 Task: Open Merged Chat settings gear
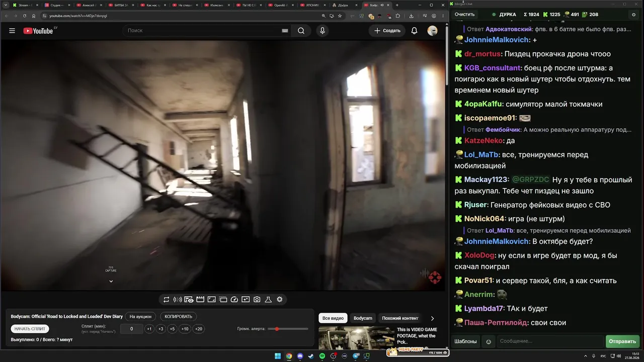[634, 15]
